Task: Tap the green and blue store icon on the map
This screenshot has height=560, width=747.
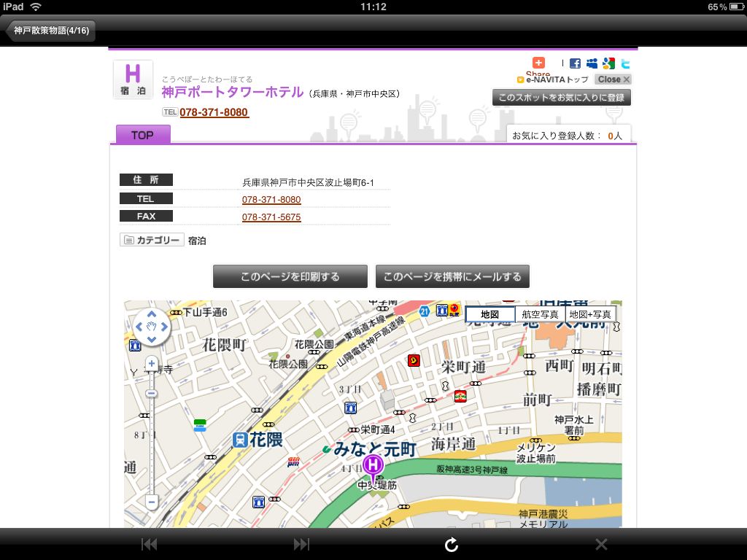Action: (x=200, y=425)
